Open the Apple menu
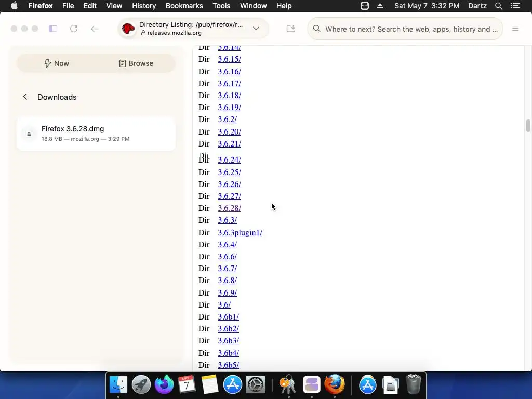 pos(14,6)
